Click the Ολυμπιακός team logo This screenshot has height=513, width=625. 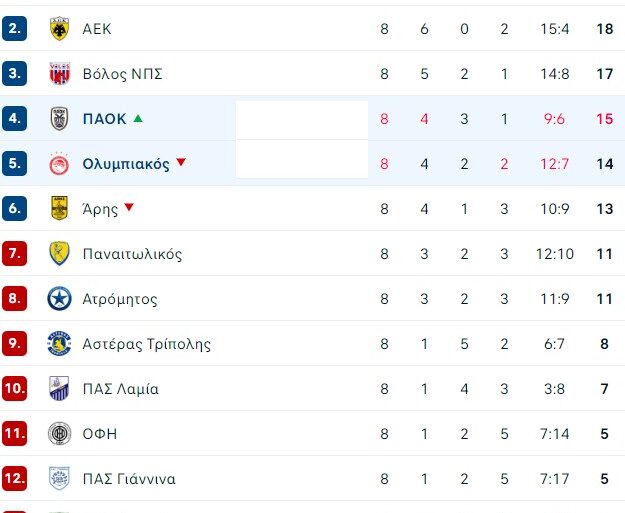(60, 164)
